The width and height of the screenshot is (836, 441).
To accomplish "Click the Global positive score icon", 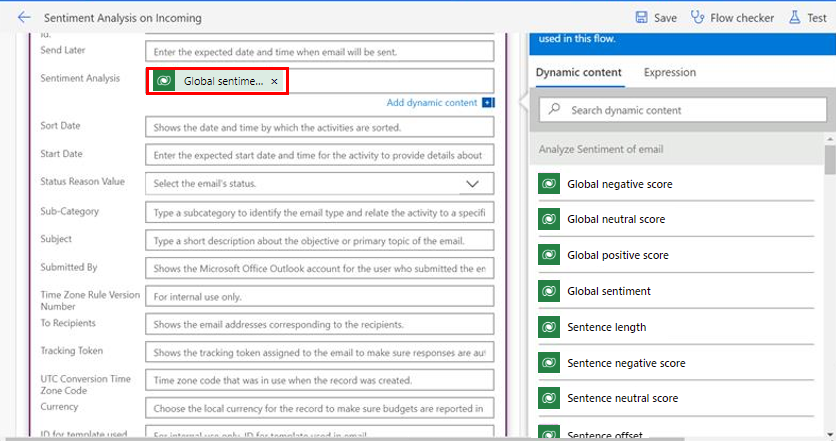I will tap(549, 255).
